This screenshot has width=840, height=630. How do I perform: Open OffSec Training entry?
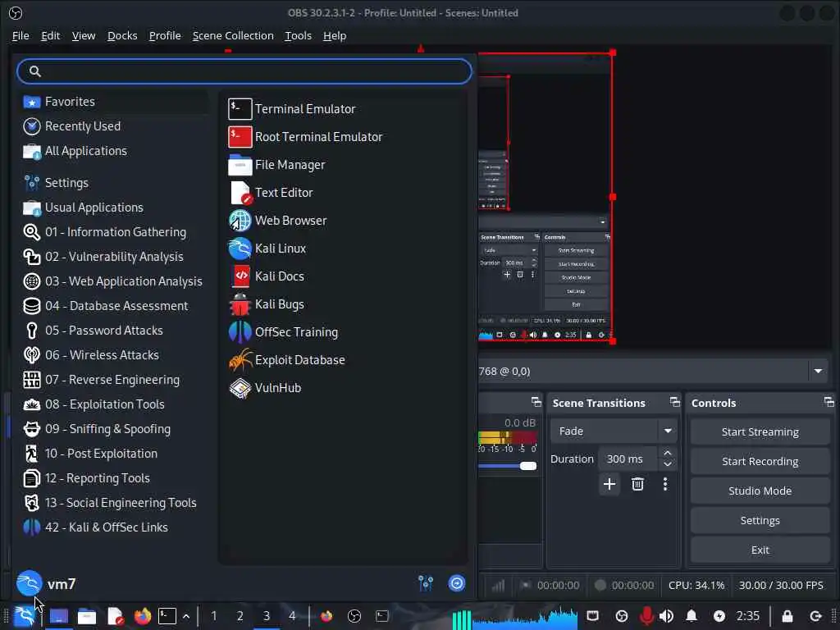(x=283, y=331)
